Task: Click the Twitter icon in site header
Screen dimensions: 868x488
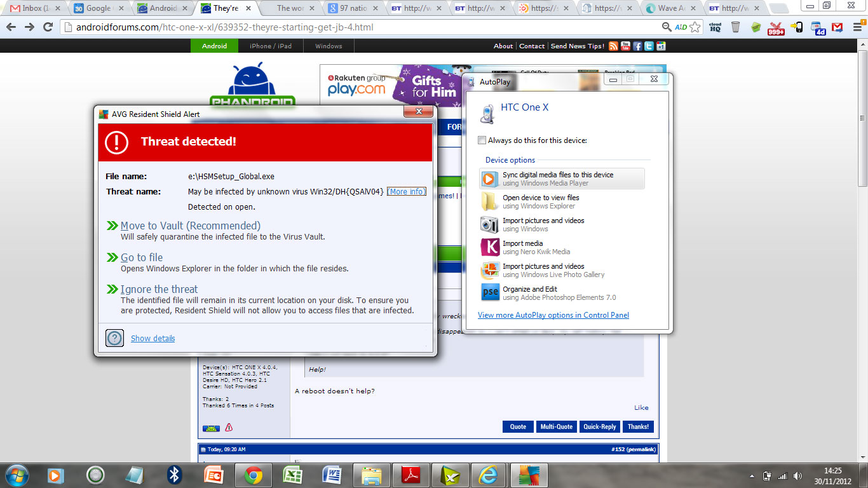Action: (649, 46)
